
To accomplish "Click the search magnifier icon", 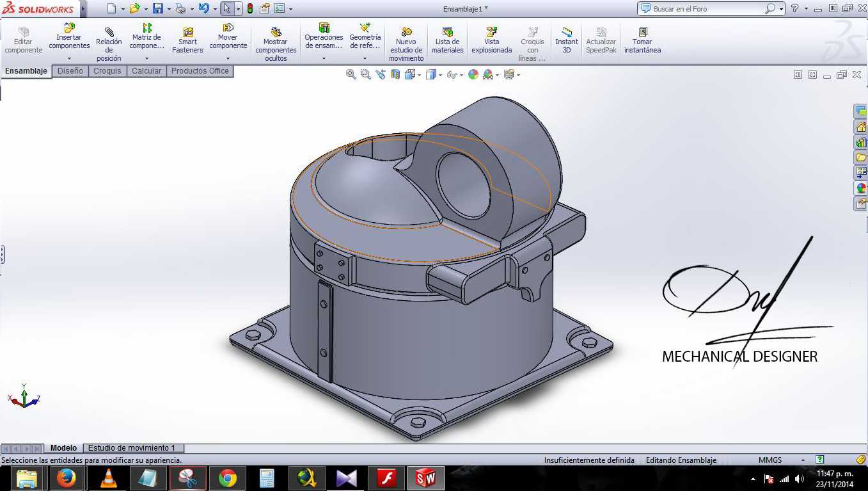I will [771, 9].
